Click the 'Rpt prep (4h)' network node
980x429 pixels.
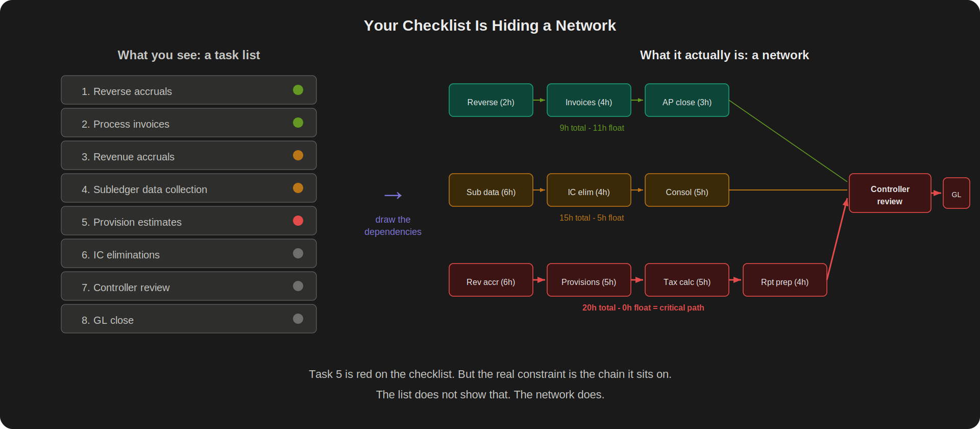(785, 280)
